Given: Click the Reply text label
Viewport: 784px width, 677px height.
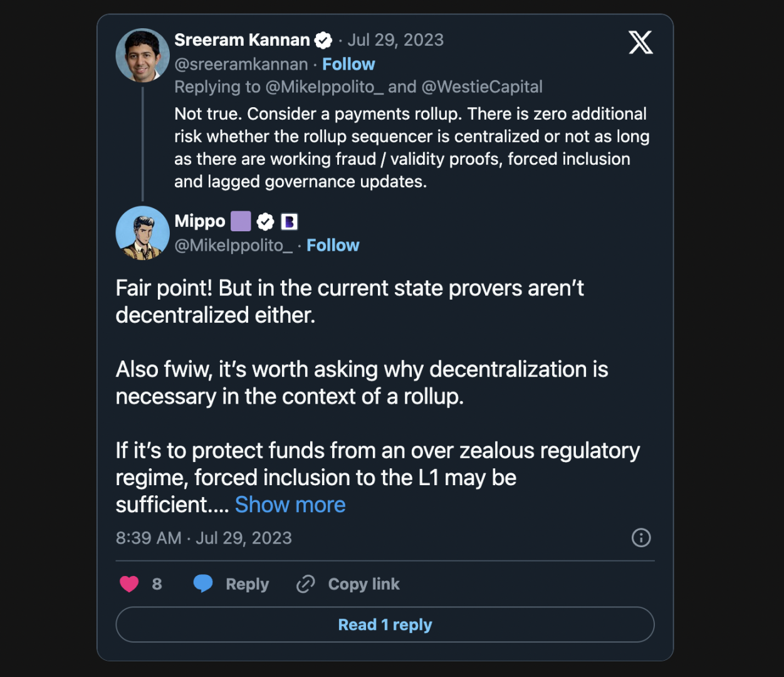Looking at the screenshot, I should tap(247, 584).
